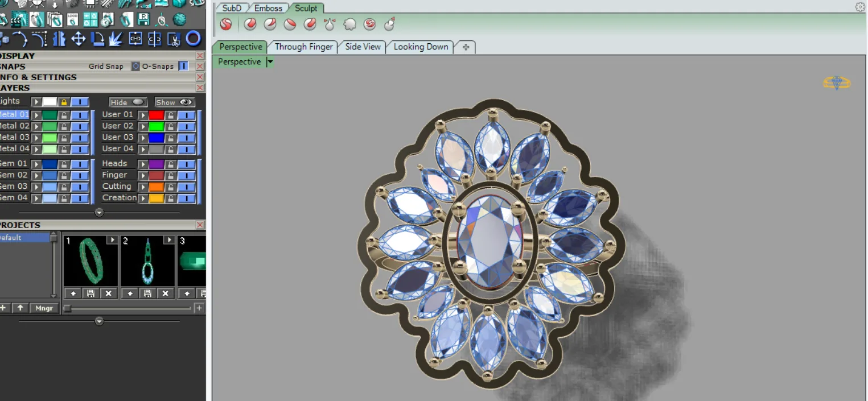Click the Hide layers button
The image size is (868, 401).
click(128, 102)
